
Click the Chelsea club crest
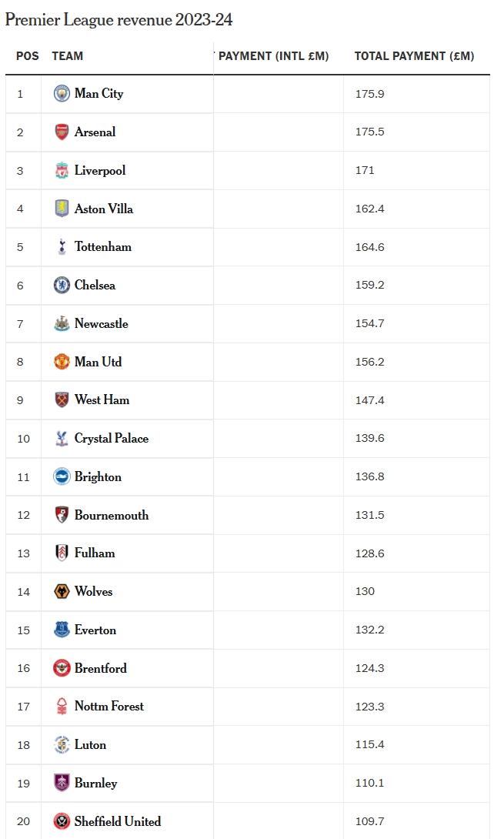[x=62, y=286]
